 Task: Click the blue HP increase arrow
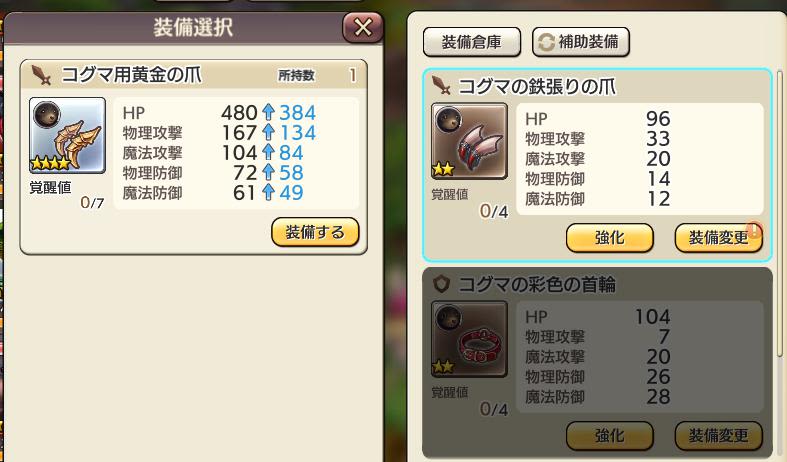coord(269,112)
